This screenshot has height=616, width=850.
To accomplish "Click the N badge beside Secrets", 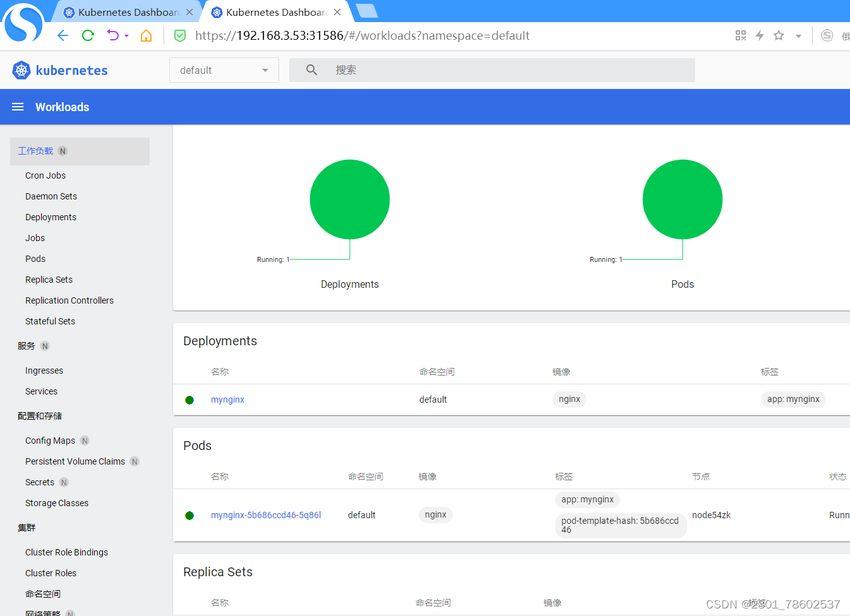I will 64,482.
